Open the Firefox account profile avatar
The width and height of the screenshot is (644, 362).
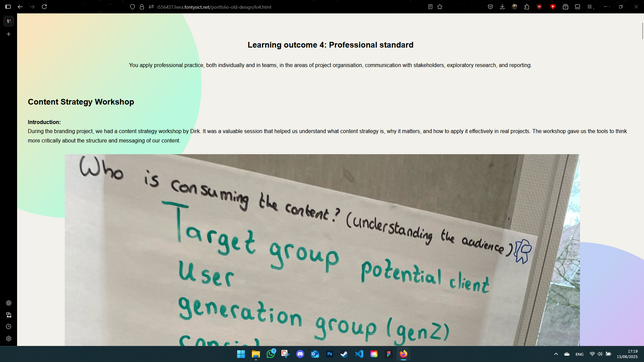(x=515, y=7)
